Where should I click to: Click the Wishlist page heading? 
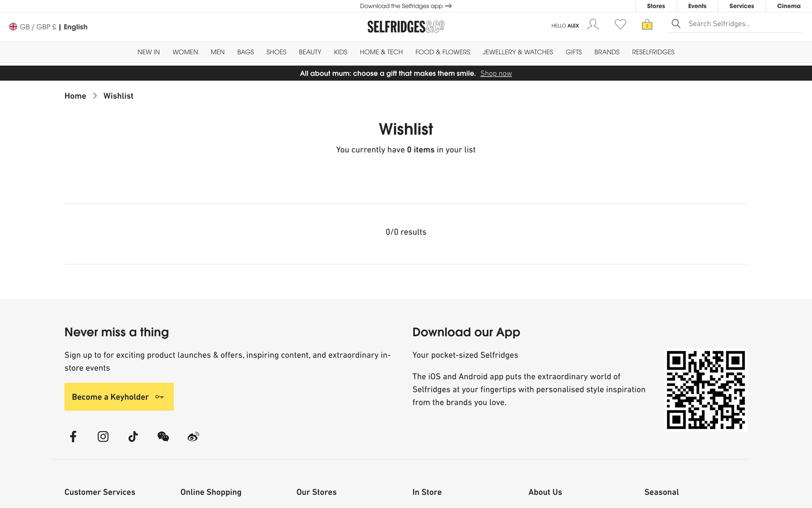406,129
